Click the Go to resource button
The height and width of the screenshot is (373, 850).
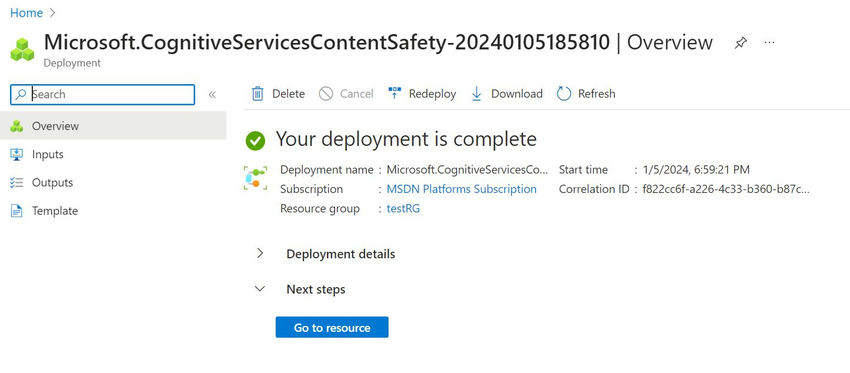pyautogui.click(x=332, y=327)
